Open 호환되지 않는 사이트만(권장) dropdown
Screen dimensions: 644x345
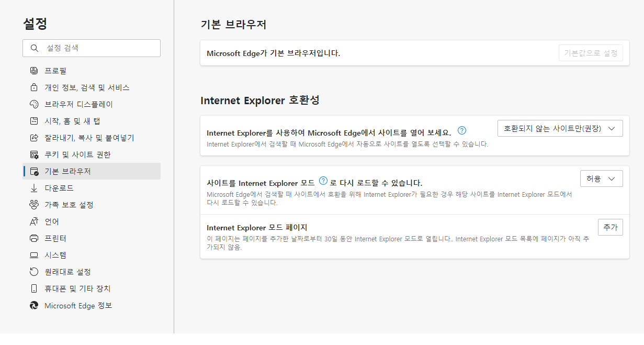pyautogui.click(x=560, y=128)
